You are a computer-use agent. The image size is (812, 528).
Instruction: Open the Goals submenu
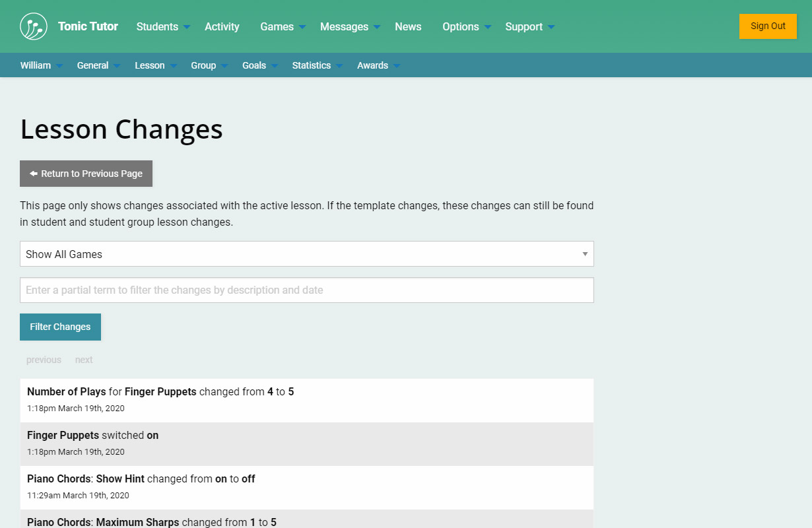(259, 65)
